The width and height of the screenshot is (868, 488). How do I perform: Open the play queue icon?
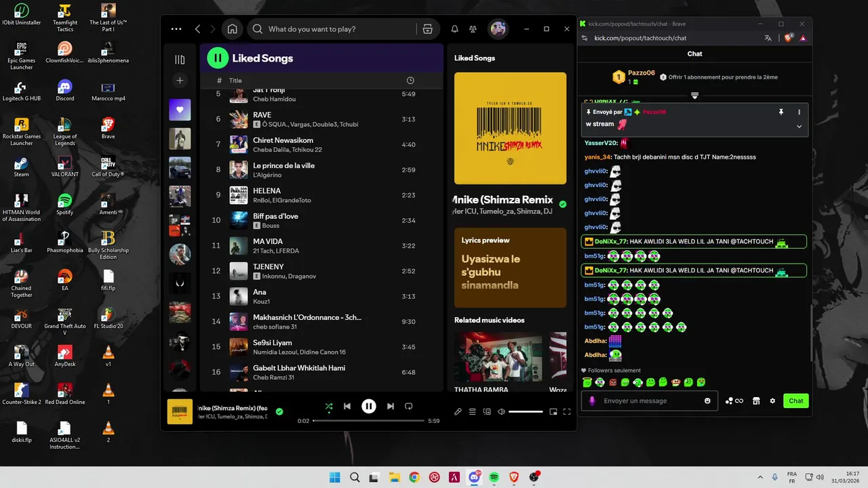(472, 411)
